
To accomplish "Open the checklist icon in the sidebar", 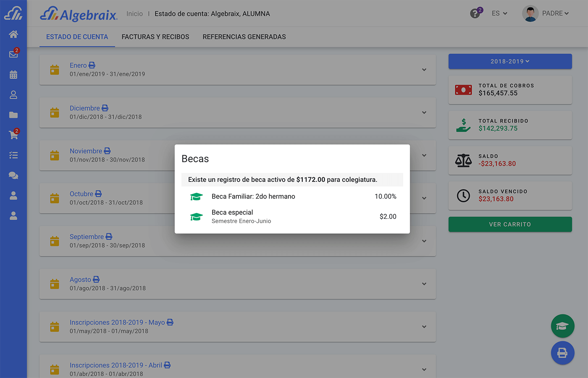I will click(13, 155).
